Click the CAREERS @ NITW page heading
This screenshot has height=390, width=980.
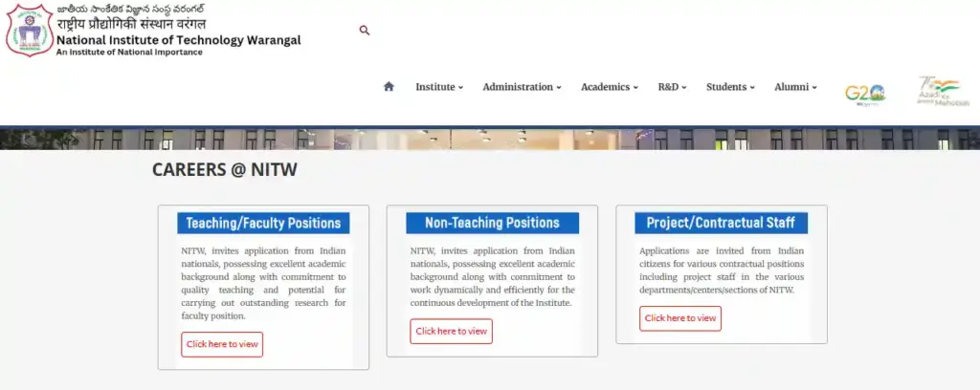click(x=225, y=170)
